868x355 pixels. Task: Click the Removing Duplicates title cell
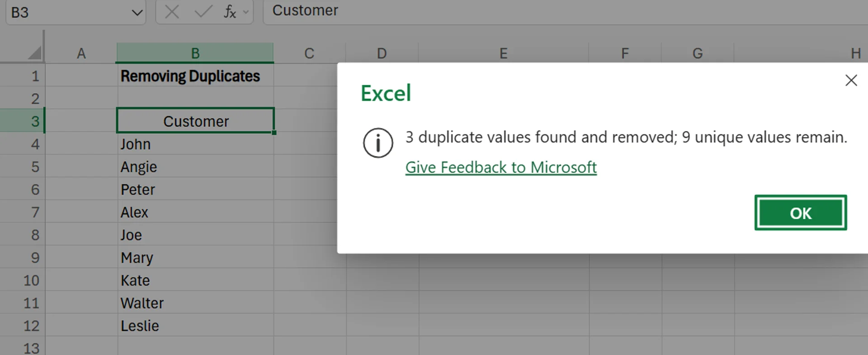(195, 76)
